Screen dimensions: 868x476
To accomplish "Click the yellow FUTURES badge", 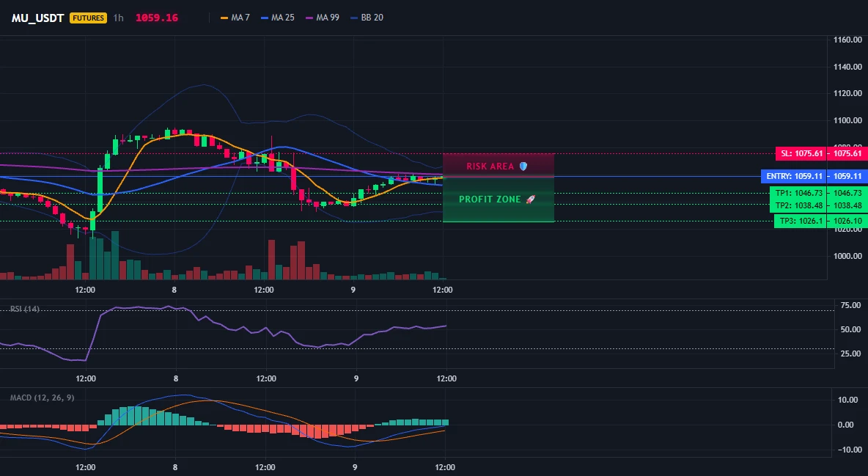I will click(x=88, y=18).
